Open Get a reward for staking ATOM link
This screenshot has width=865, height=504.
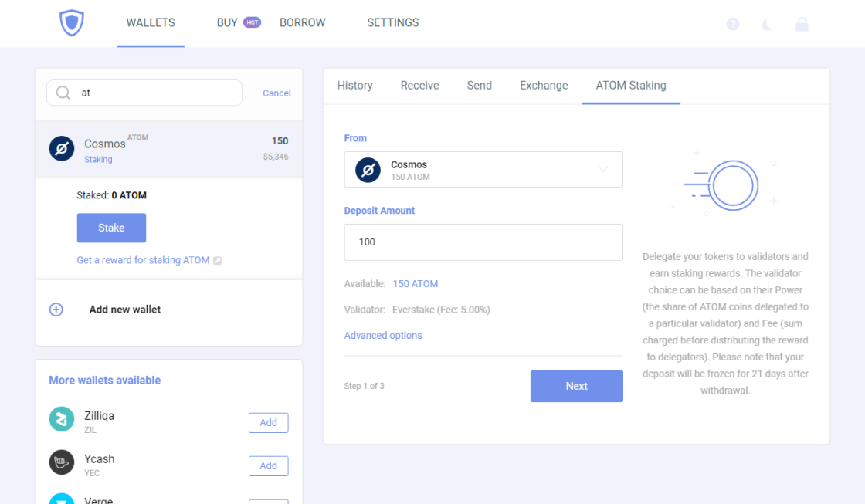tap(143, 260)
